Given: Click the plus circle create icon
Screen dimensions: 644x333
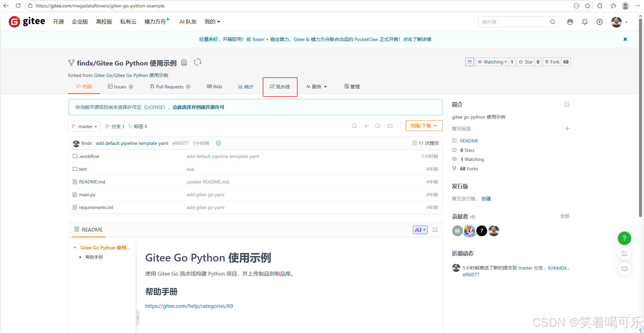Looking at the screenshot, I should 600,22.
